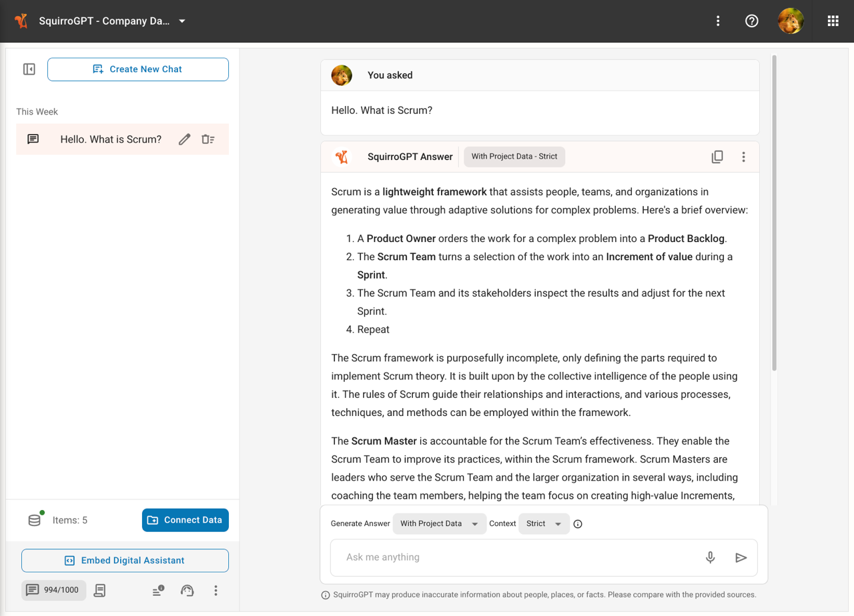Click the avatar next to 'You asked'
Image resolution: width=854 pixels, height=616 pixels.
tap(342, 75)
